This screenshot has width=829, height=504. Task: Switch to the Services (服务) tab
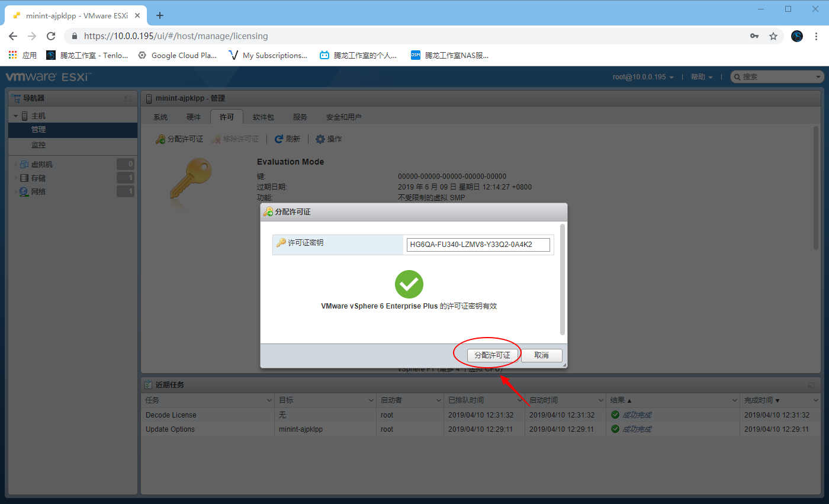click(x=300, y=117)
